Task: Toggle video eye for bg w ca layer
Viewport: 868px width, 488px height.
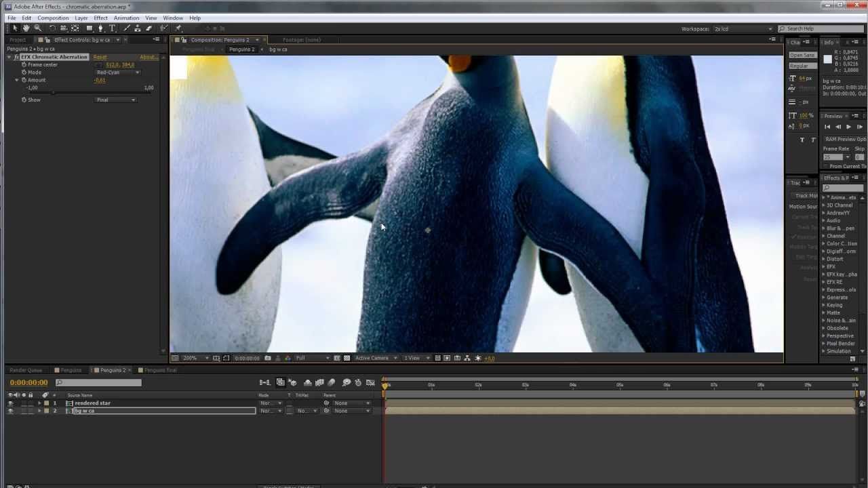Action: click(x=10, y=411)
